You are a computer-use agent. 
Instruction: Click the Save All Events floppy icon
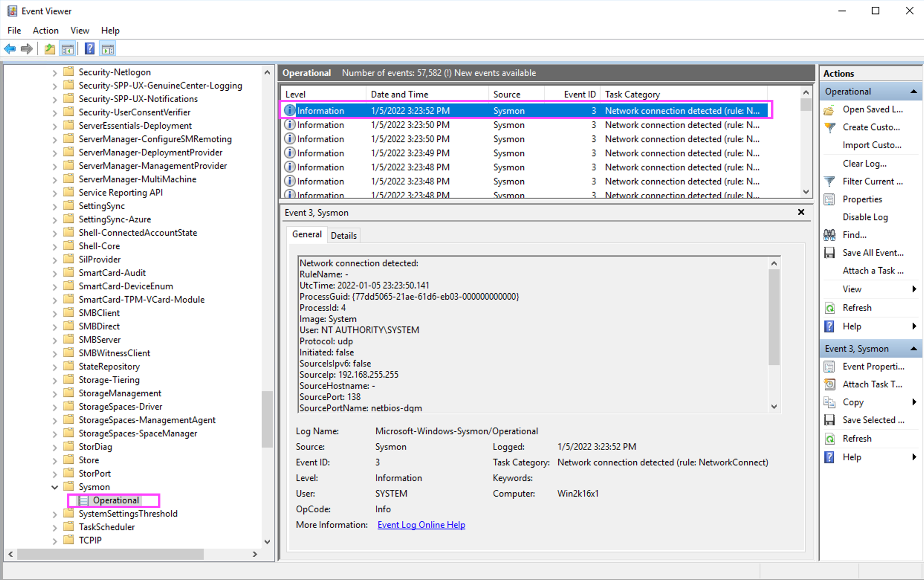829,253
